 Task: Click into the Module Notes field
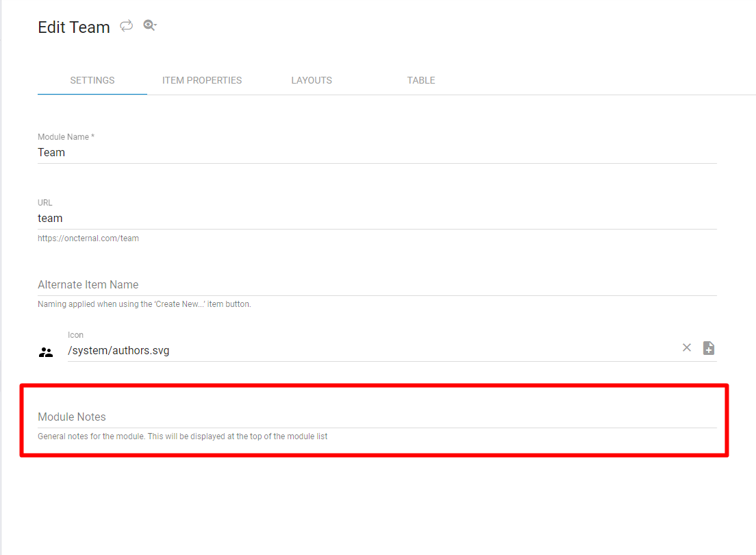tap(377, 417)
